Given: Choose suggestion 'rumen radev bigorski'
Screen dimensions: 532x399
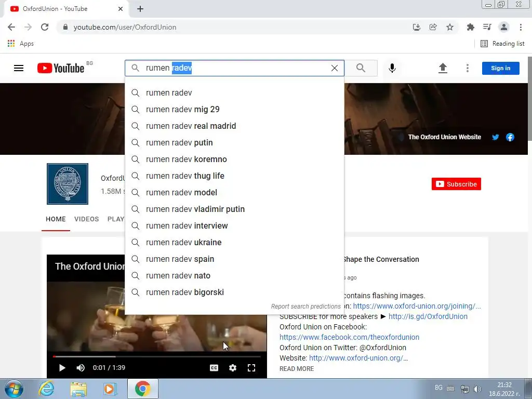Looking at the screenshot, I should (x=234, y=292).
